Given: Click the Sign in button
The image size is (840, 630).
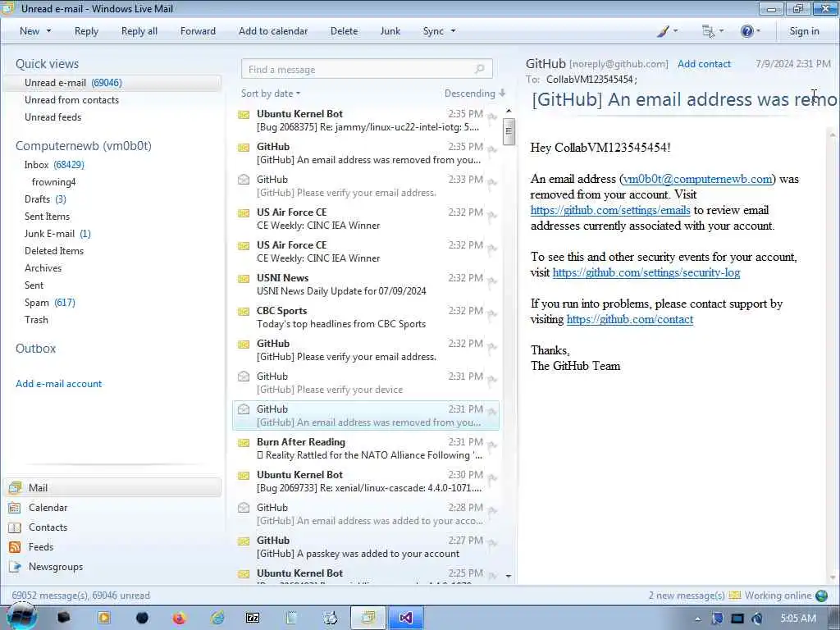Looking at the screenshot, I should tap(804, 31).
